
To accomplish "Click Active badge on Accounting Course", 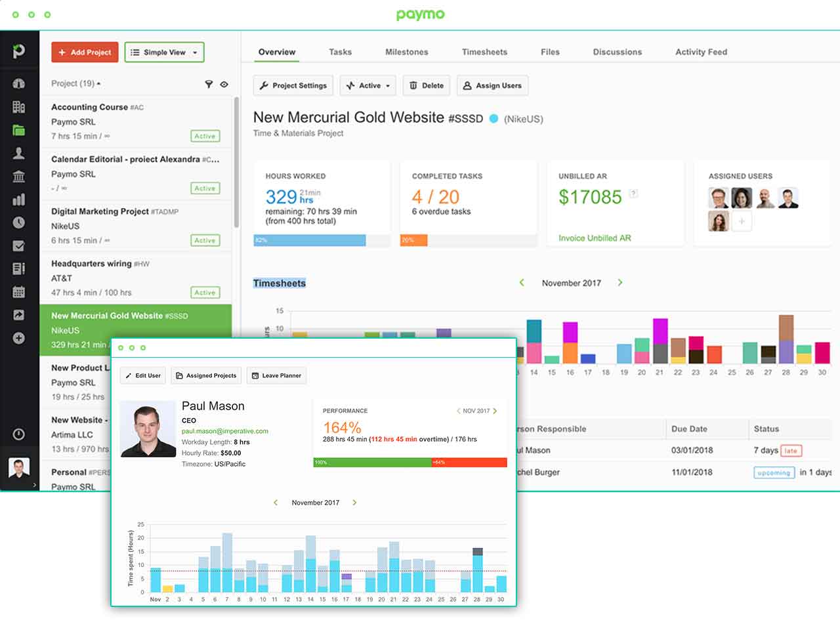I will pos(205,136).
